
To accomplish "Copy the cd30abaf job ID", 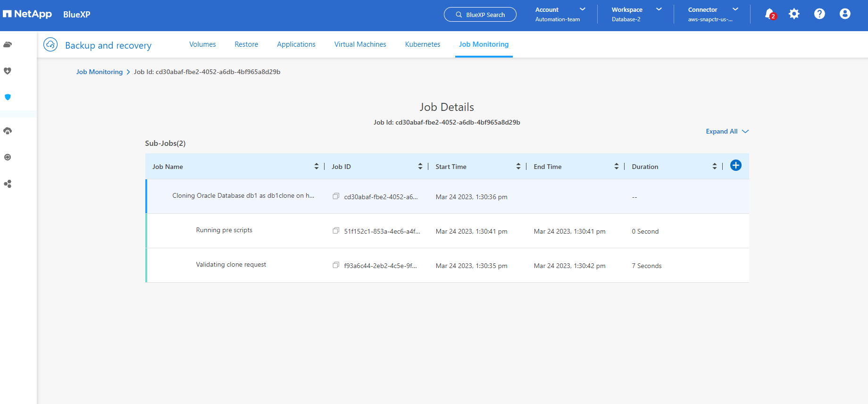I will pos(336,196).
